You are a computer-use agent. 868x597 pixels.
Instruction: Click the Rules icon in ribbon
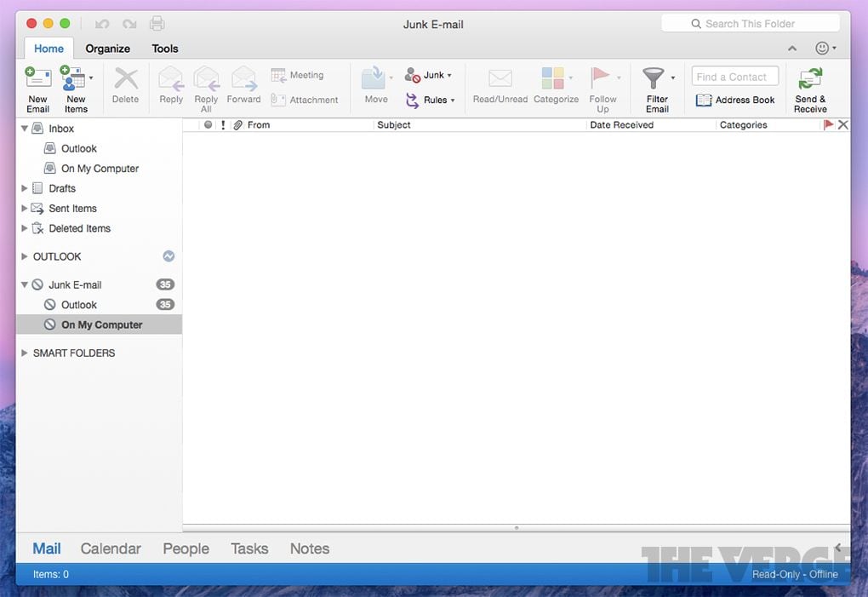[x=413, y=100]
